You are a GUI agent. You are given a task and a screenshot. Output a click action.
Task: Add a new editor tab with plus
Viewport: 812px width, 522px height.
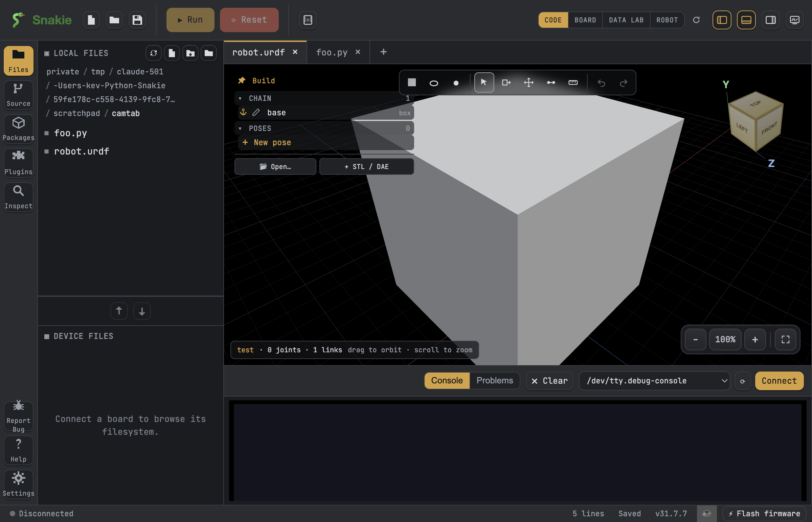click(x=383, y=52)
